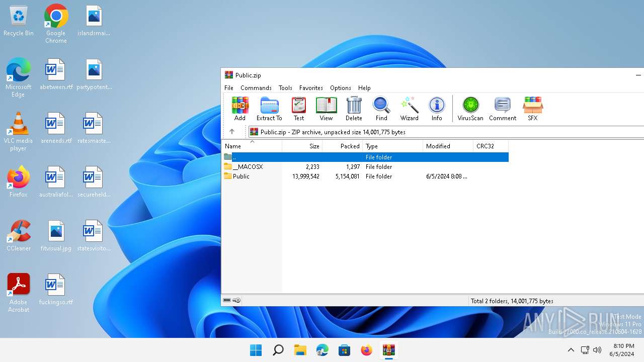Open the Help menu

[364, 87]
